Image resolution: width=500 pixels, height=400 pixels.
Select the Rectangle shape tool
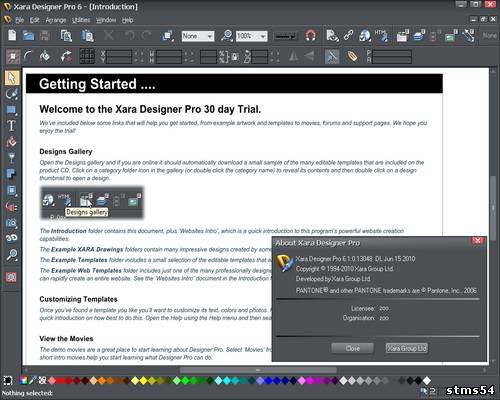coord(12,110)
